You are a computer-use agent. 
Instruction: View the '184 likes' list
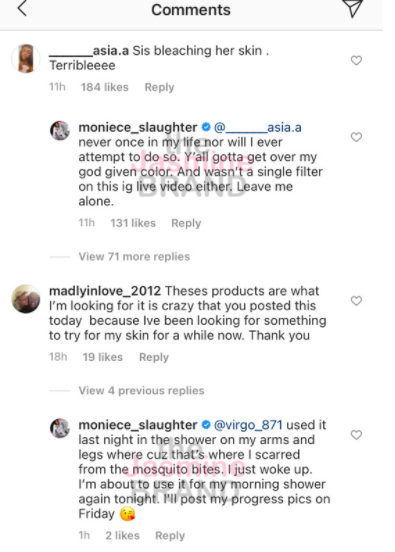coord(105,87)
